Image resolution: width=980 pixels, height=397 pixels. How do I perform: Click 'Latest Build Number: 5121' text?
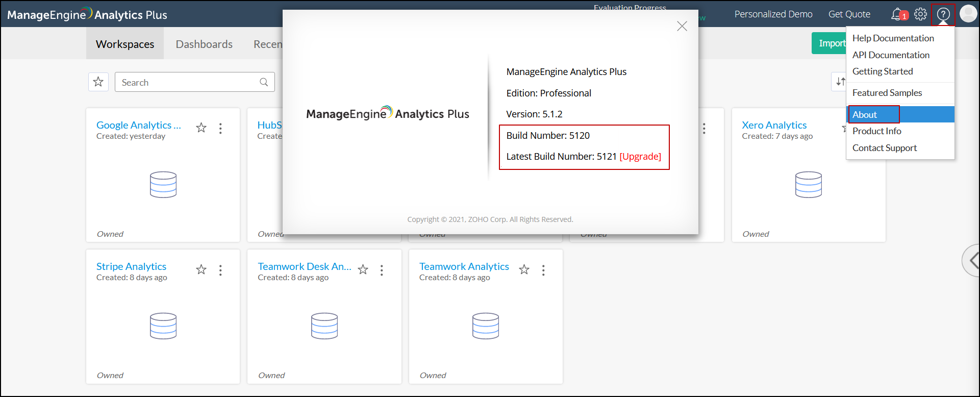click(x=561, y=157)
